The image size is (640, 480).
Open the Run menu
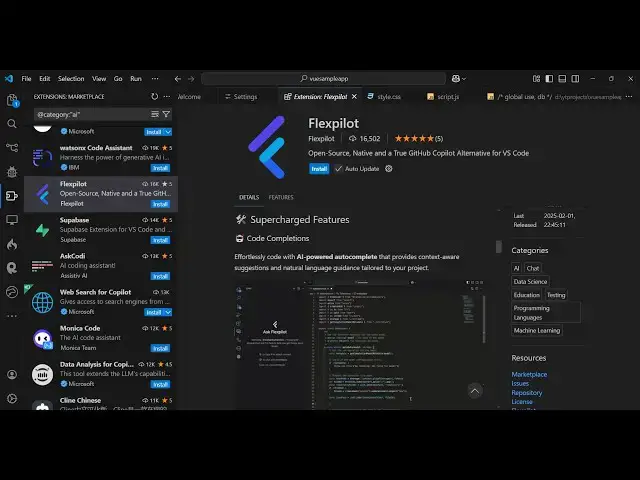point(136,79)
